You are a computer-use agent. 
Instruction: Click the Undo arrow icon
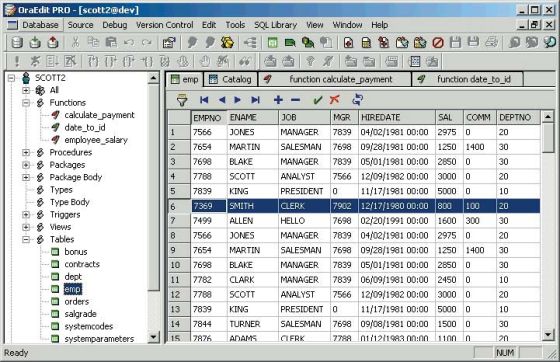point(129,43)
